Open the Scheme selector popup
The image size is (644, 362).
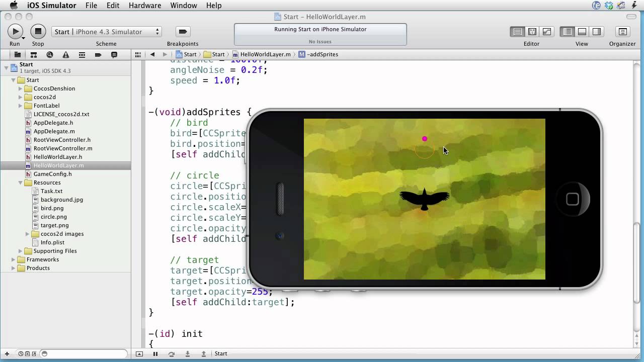(106, 32)
